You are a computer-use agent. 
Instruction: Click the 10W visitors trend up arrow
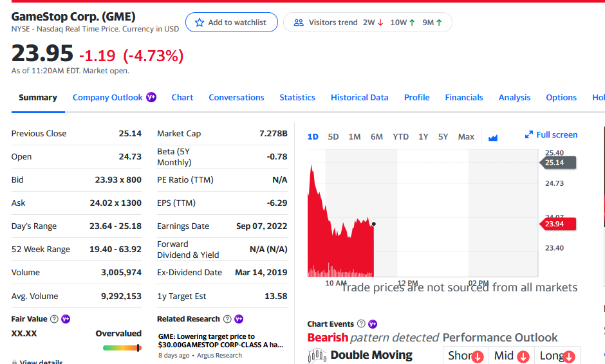412,23
